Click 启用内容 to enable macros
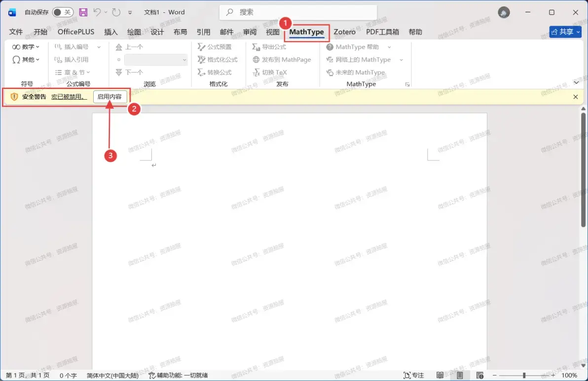The image size is (588, 381). [x=110, y=97]
